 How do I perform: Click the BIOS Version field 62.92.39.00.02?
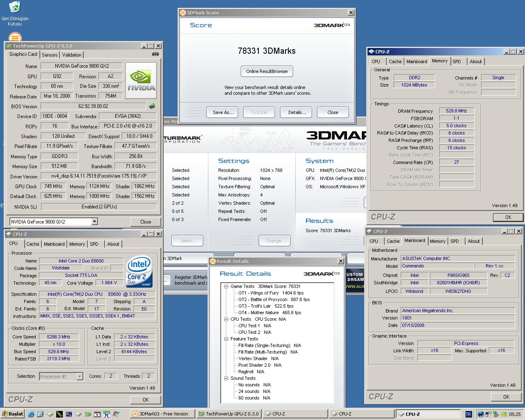93,106
